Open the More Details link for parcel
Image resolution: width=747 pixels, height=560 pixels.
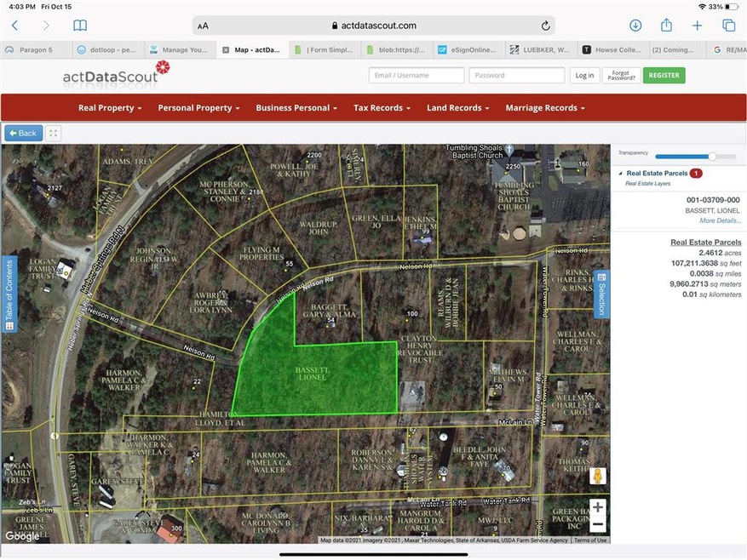point(720,220)
